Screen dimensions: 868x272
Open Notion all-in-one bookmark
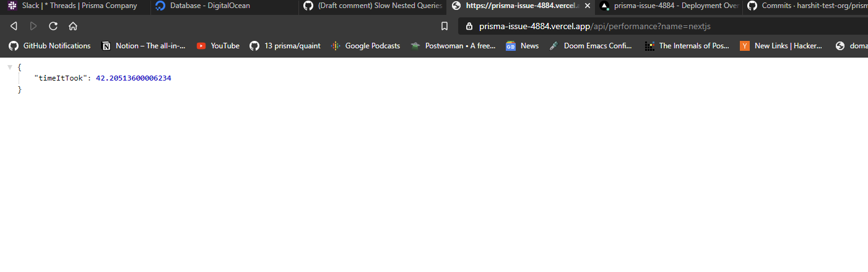(144, 46)
